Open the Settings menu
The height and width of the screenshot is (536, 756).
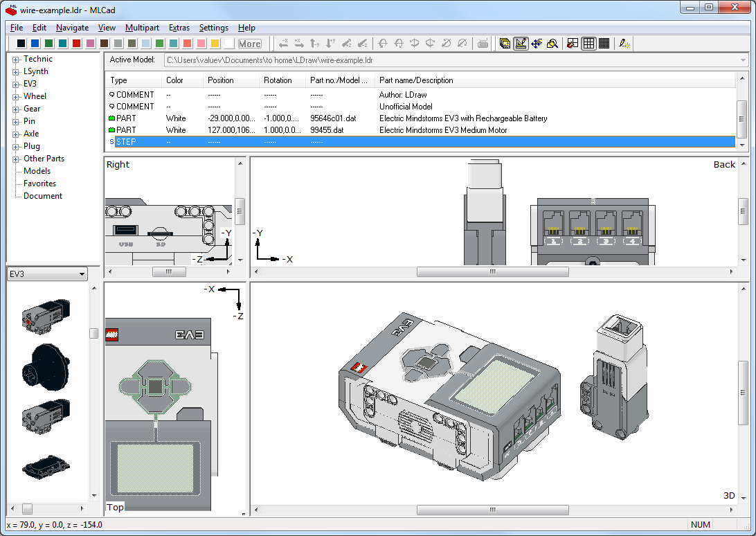214,28
